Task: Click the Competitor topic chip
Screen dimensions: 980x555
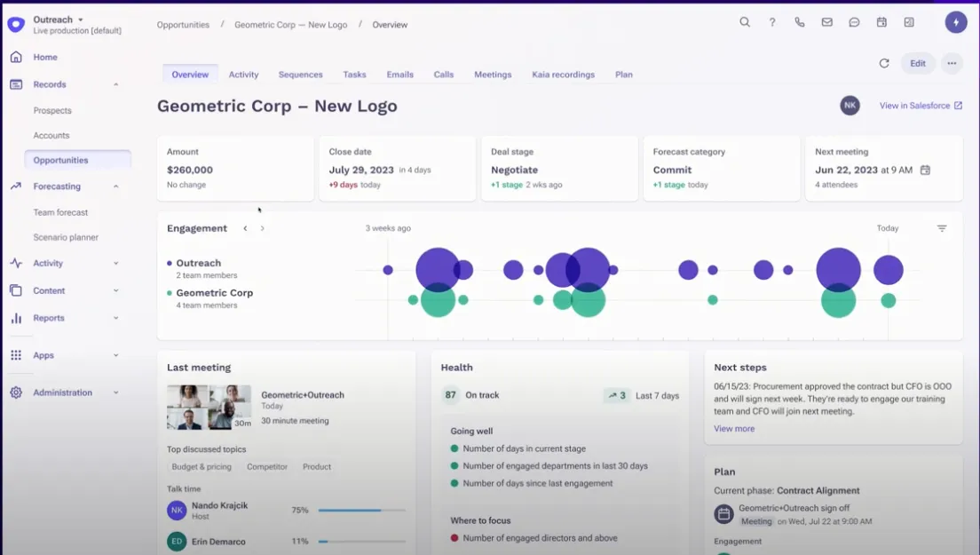Action: pyautogui.click(x=267, y=467)
